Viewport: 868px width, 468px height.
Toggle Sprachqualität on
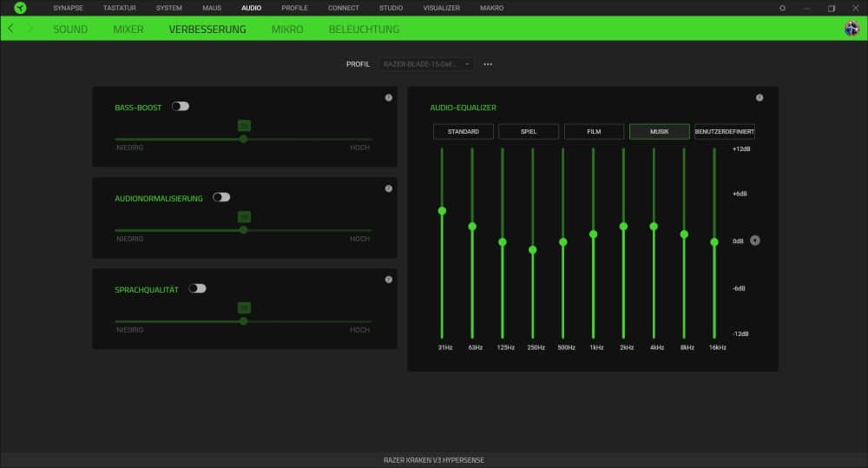(197, 288)
